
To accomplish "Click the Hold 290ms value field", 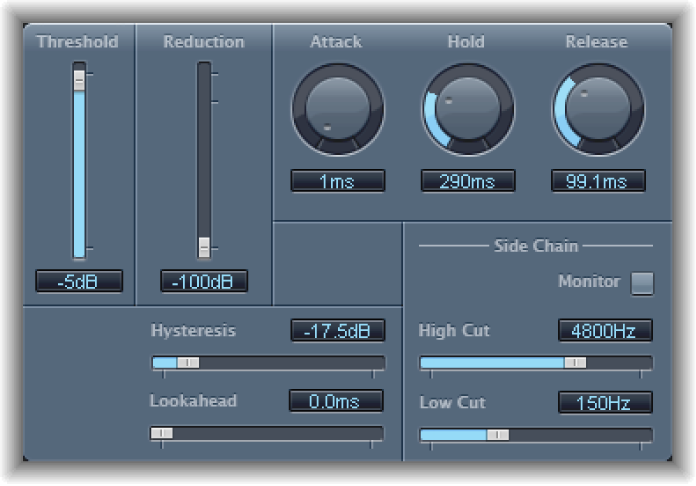I will click(x=468, y=181).
